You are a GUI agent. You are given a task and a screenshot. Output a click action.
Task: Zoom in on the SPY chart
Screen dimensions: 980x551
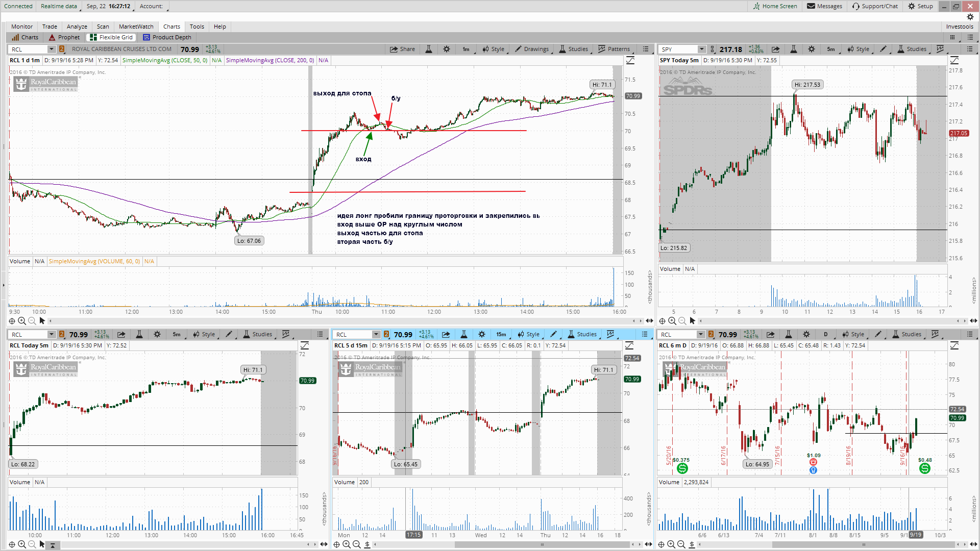click(672, 321)
